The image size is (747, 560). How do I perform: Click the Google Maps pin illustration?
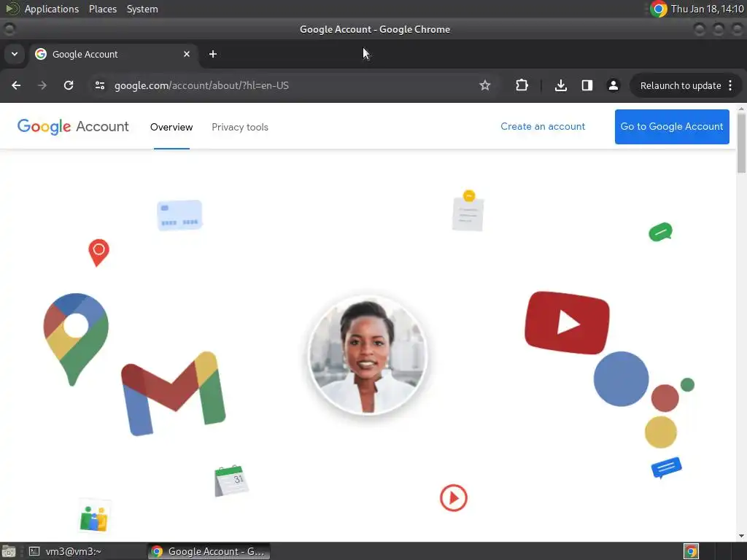pos(75,338)
